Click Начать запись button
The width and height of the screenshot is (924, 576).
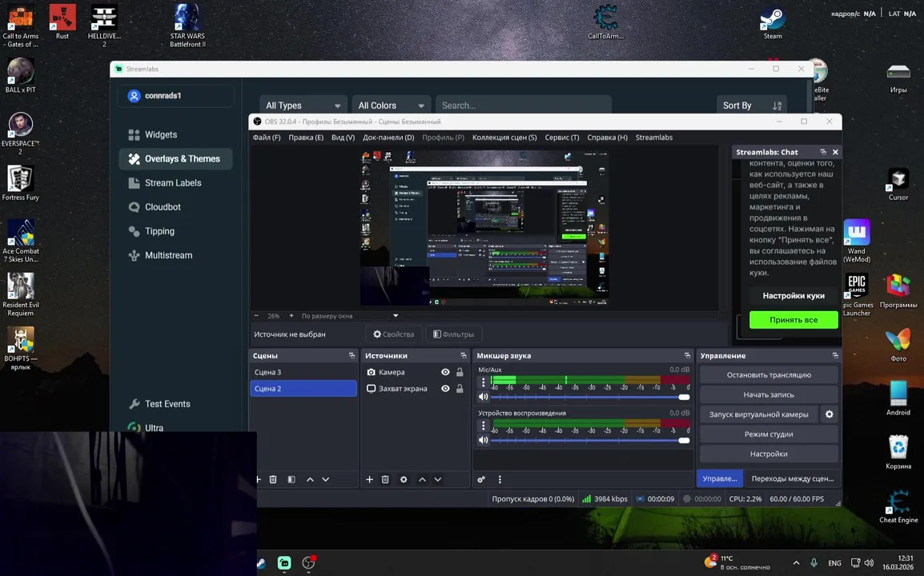[x=769, y=394]
